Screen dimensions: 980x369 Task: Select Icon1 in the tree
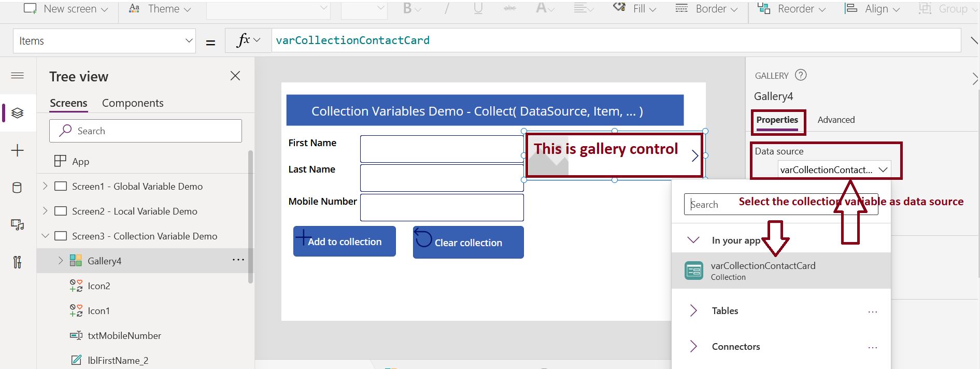click(x=99, y=310)
